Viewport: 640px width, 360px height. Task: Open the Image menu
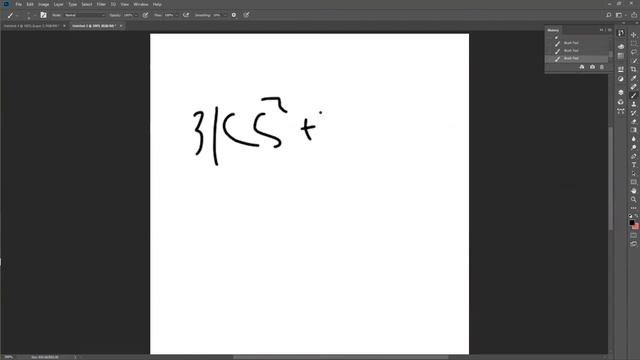tap(43, 4)
